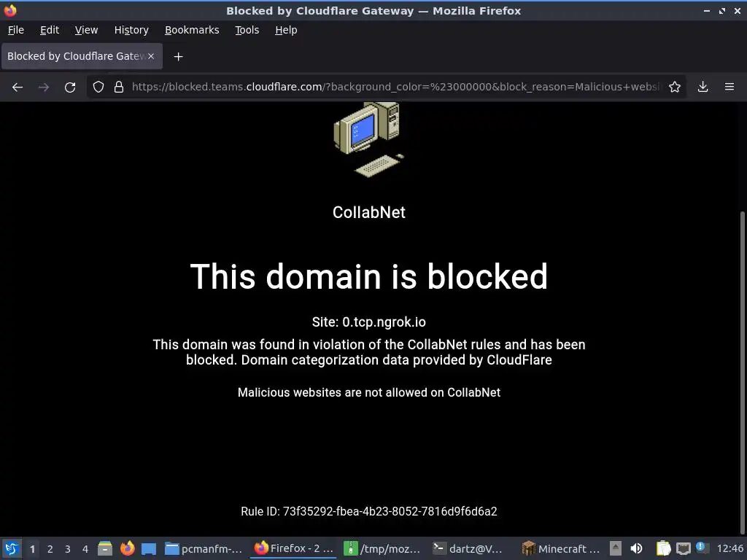Open the Tools menu
Image resolution: width=747 pixels, height=560 pixels.
[247, 30]
